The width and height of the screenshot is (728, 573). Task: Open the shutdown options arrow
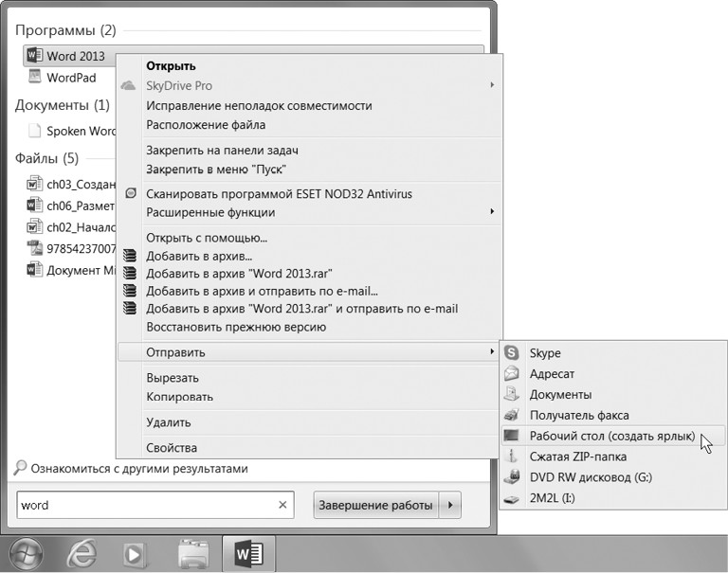(x=451, y=505)
